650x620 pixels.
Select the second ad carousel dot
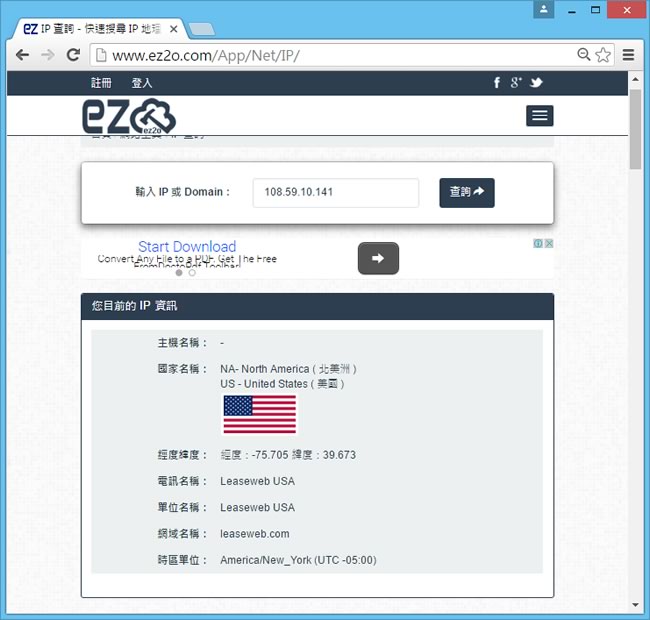192,273
